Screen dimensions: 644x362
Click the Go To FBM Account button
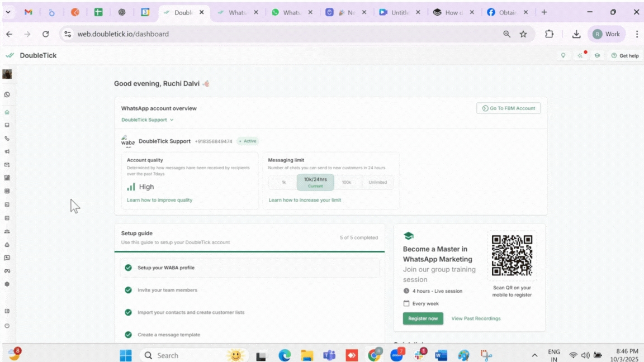click(508, 108)
